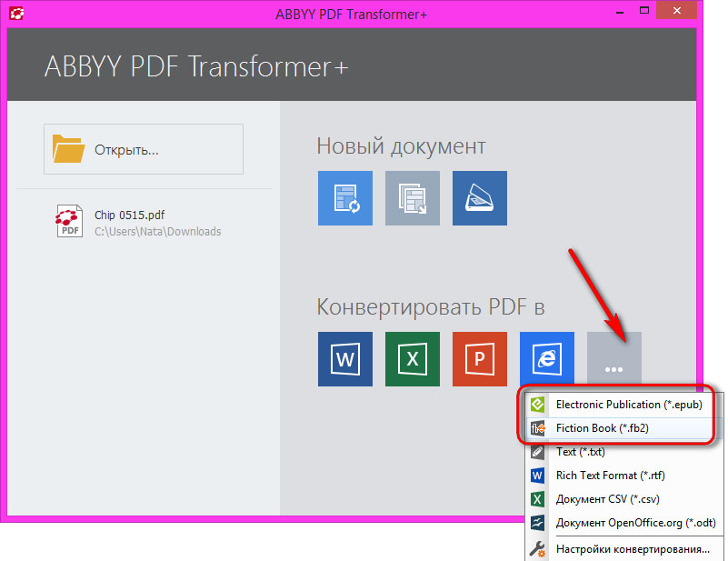This screenshot has width=728, height=561.
Task: Toggle the more formats ellipsis tile
Action: click(x=614, y=359)
